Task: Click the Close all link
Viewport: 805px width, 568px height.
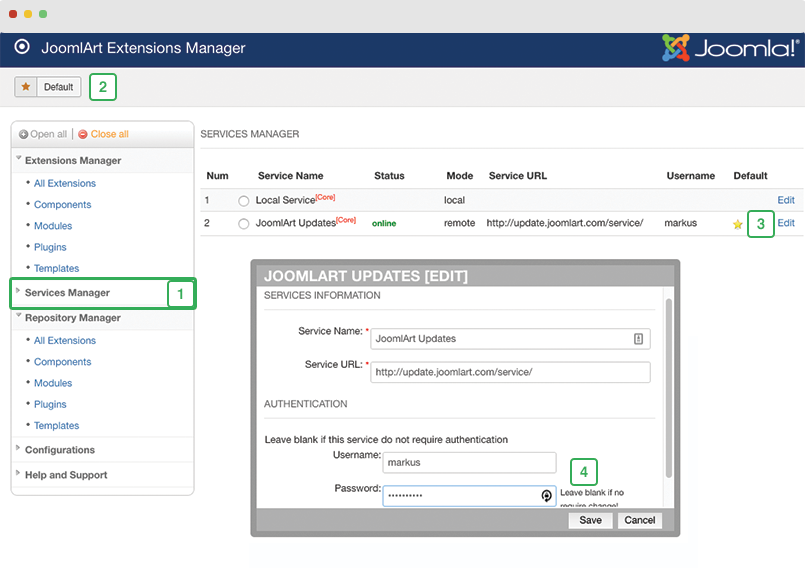Action: tap(109, 134)
